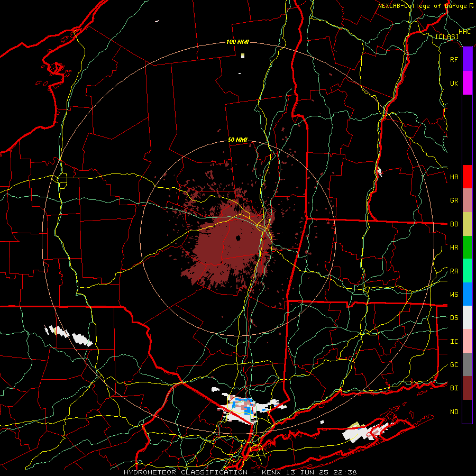Select the BI legend label
This screenshot has height=476, width=476.
[454, 388]
